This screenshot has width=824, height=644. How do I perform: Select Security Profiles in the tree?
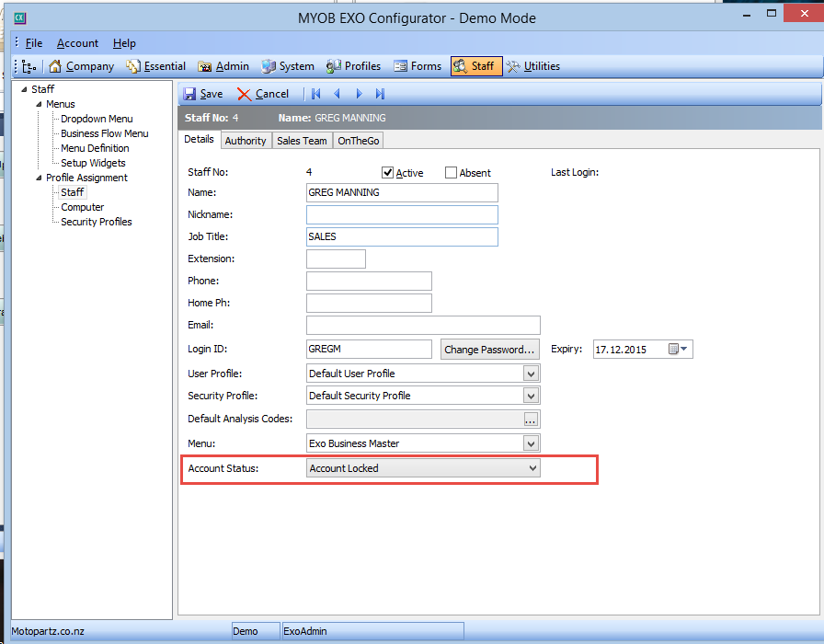tap(97, 222)
